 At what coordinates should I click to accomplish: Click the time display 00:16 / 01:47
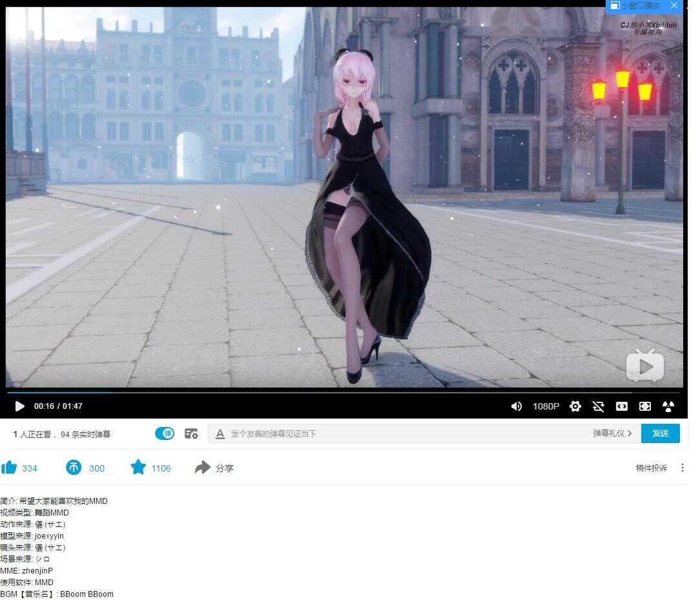[58, 406]
